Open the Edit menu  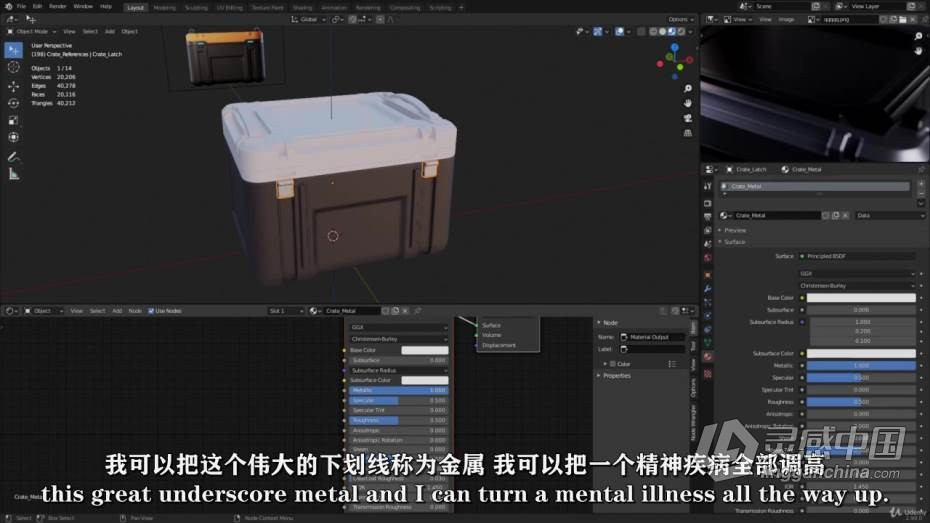[37, 7]
